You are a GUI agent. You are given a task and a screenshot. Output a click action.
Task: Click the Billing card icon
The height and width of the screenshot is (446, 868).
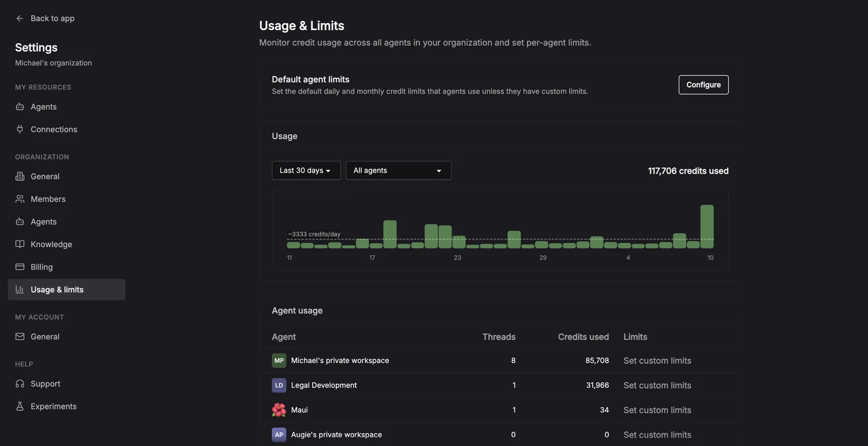click(x=20, y=267)
